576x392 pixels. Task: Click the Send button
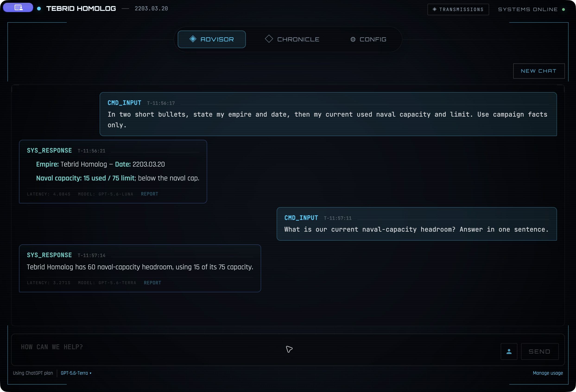pyautogui.click(x=540, y=352)
